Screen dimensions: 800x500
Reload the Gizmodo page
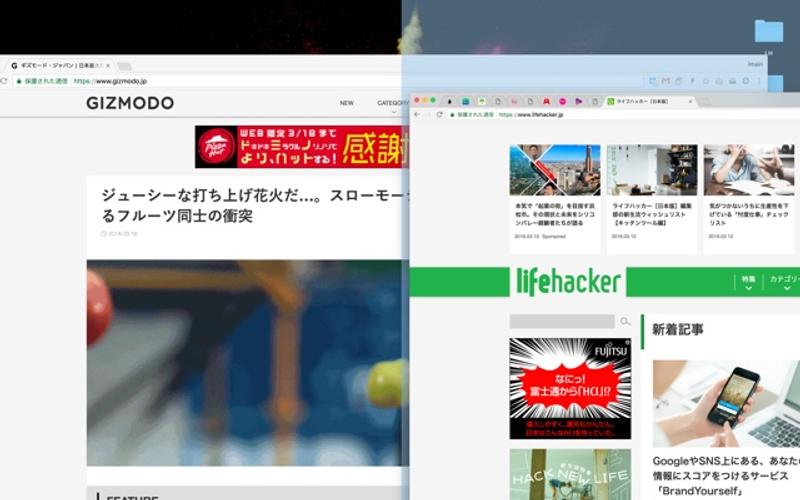point(3,81)
